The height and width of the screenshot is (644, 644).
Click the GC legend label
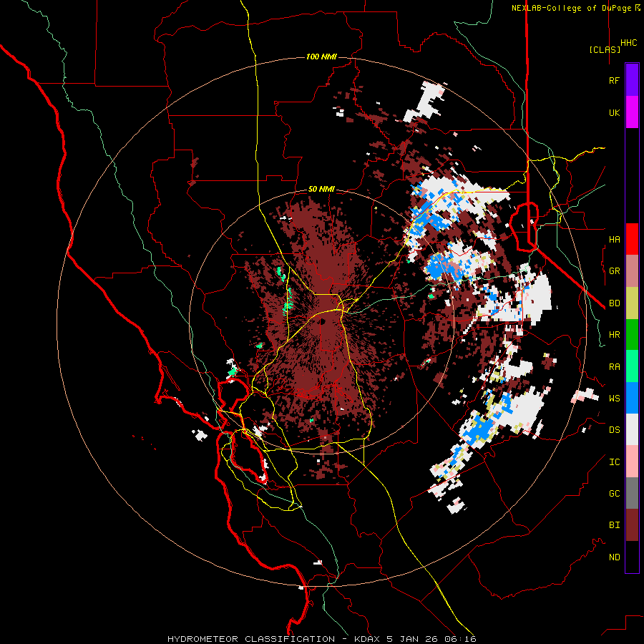tap(614, 494)
